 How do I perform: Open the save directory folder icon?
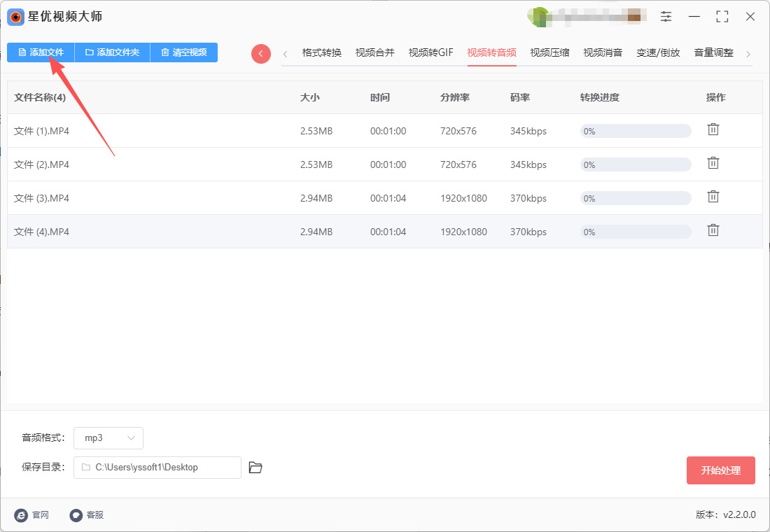coord(255,468)
